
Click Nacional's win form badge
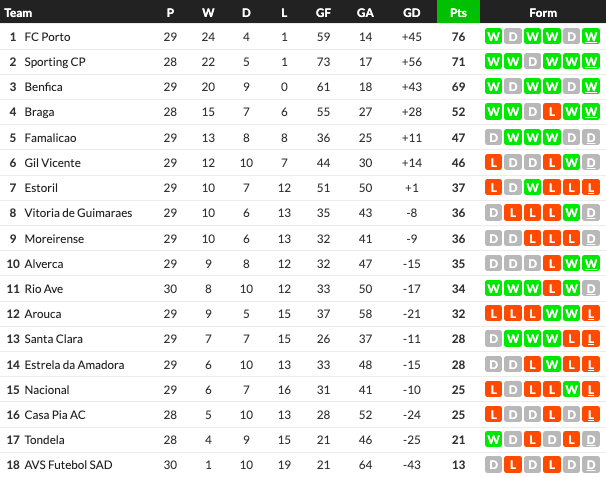pos(572,389)
